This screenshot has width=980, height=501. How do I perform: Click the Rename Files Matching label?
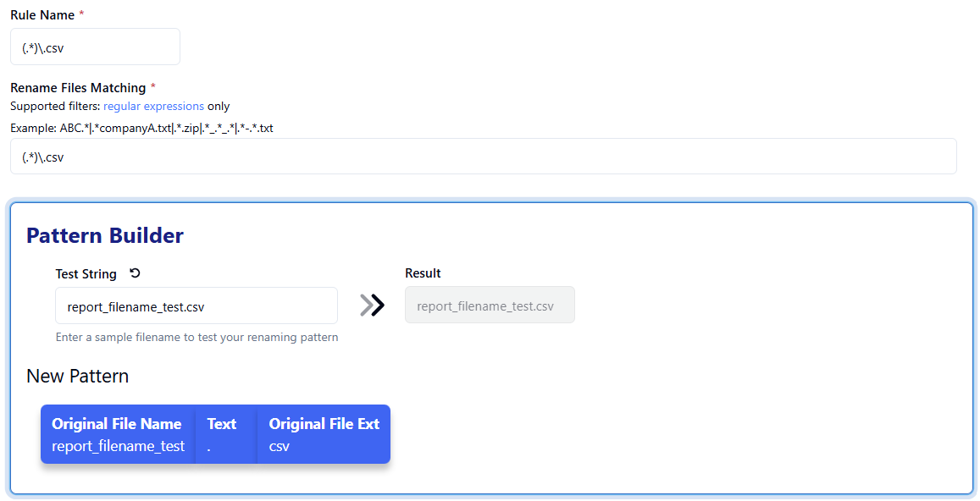coord(78,88)
